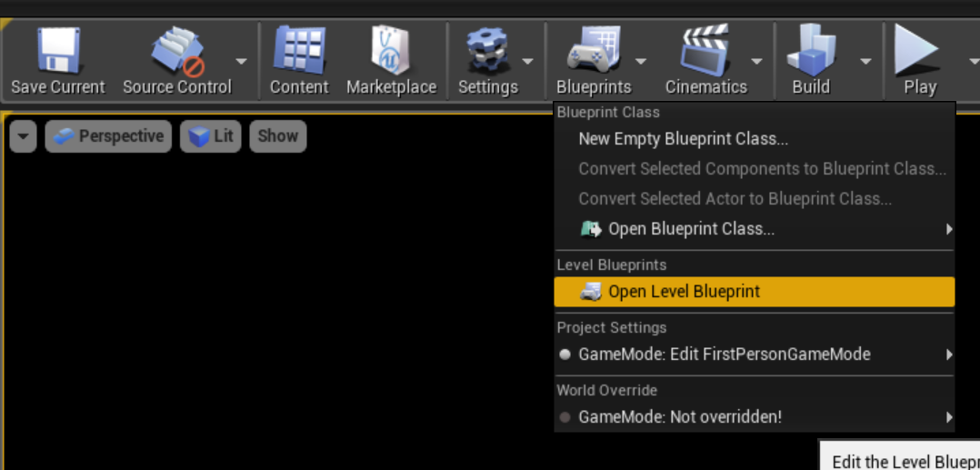The image size is (980, 470).
Task: Click the Save Current disk icon
Action: (x=57, y=51)
